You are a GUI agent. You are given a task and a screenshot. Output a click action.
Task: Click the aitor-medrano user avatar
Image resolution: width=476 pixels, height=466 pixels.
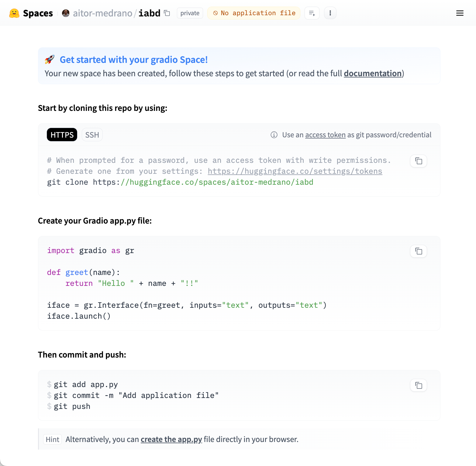tap(66, 13)
